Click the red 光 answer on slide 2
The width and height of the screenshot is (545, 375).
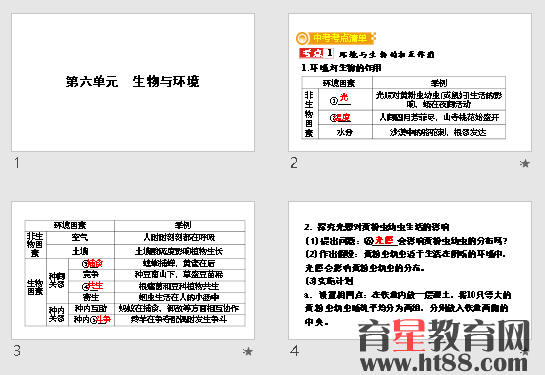344,98
